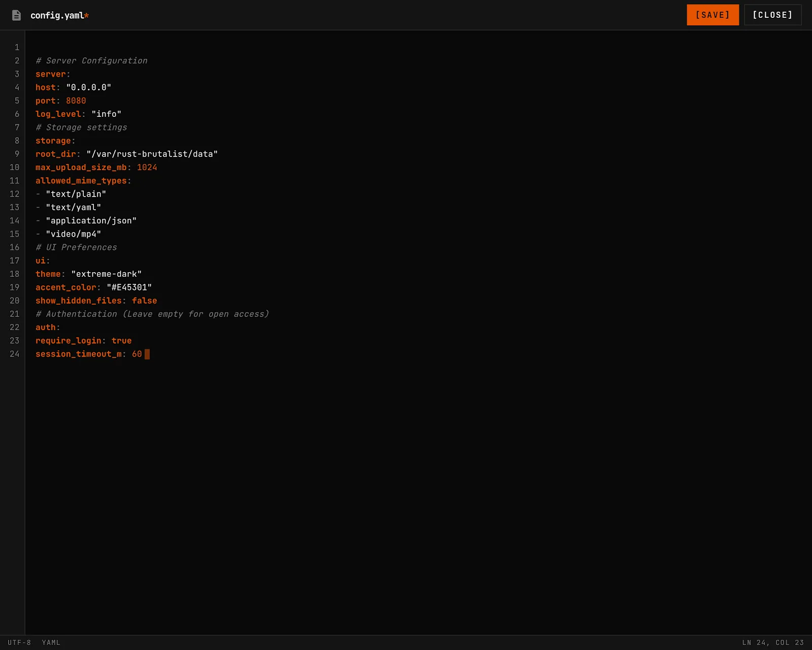Click the session_timeout_m value 60

click(x=137, y=354)
